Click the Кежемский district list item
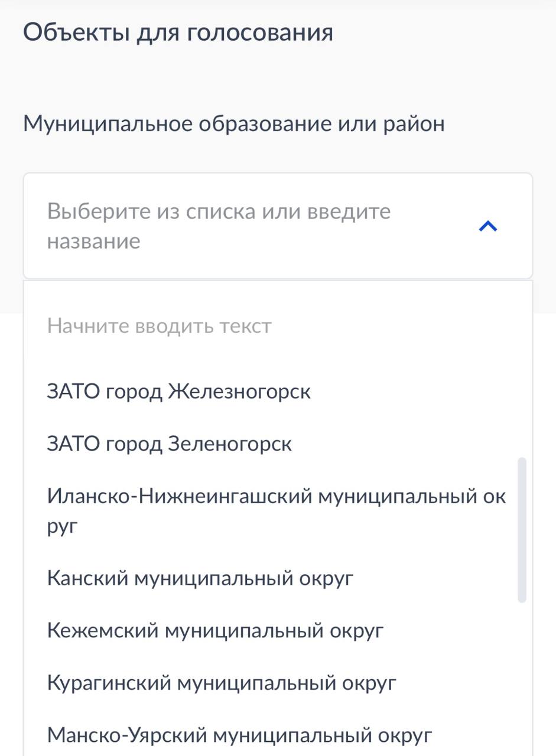 point(216,631)
